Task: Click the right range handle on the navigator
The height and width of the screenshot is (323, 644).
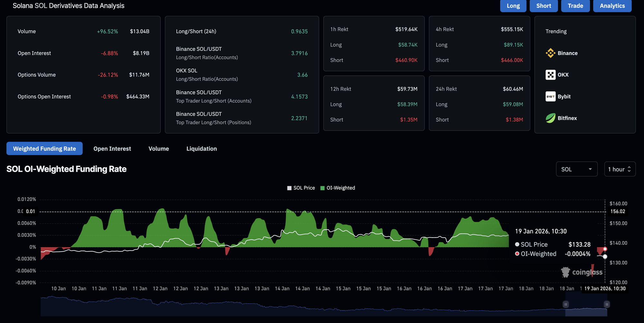Action: point(607,304)
